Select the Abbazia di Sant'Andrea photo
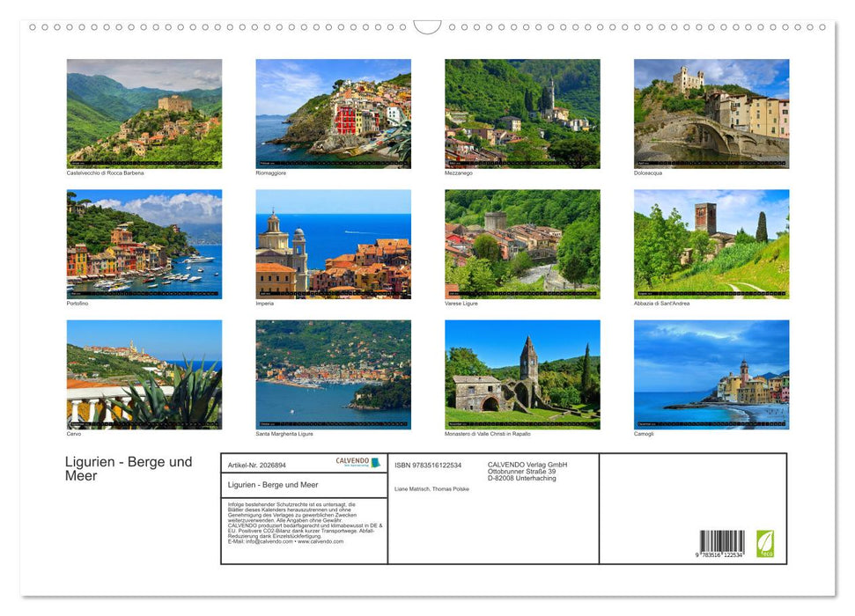 tap(711, 244)
